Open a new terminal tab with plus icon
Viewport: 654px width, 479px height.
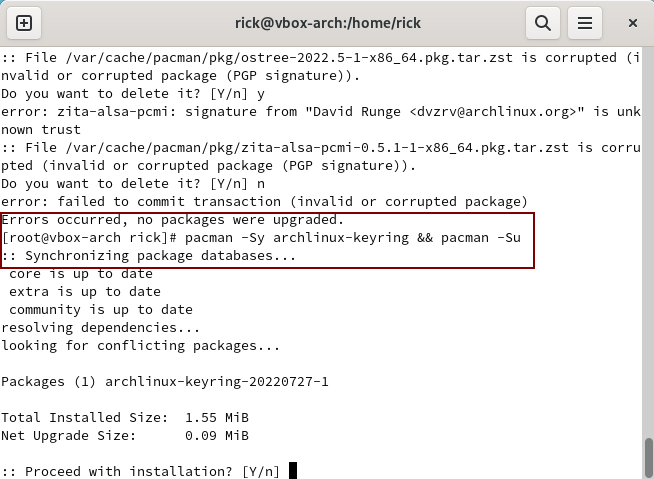pyautogui.click(x=24, y=23)
